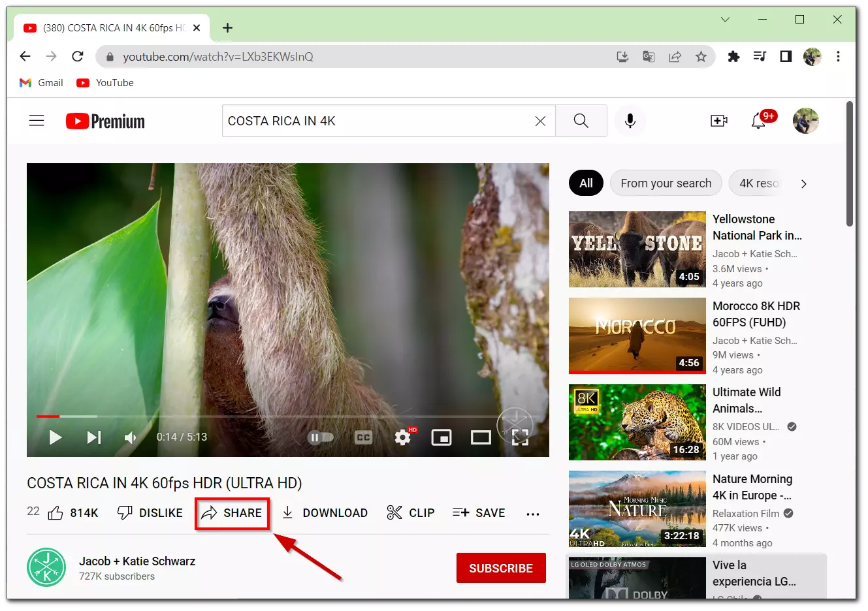This screenshot has width=868, height=611.
Task: Open the Jacob + Katie Schwarz channel avatar
Action: click(x=46, y=567)
